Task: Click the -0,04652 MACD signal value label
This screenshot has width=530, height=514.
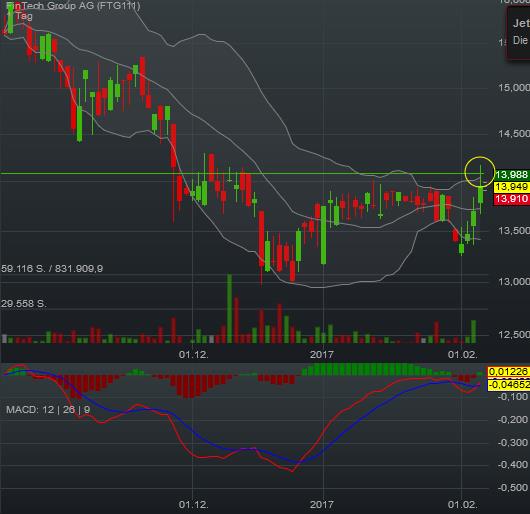Action: (508, 385)
